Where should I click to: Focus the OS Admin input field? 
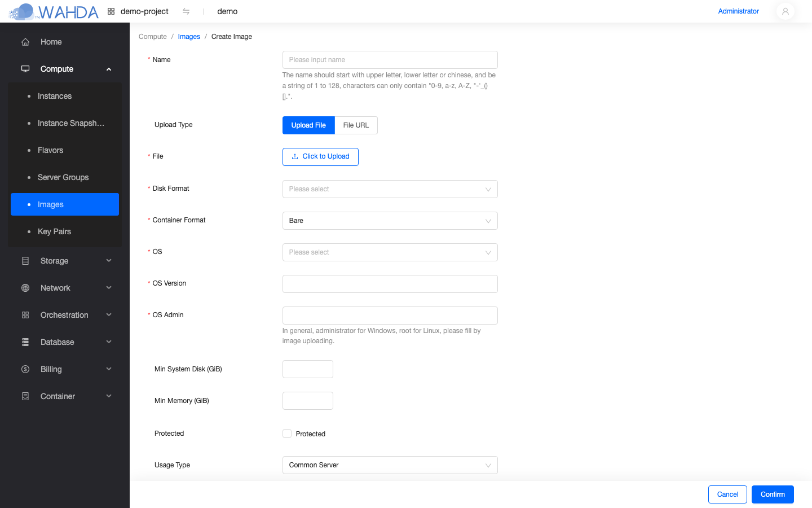pos(390,316)
